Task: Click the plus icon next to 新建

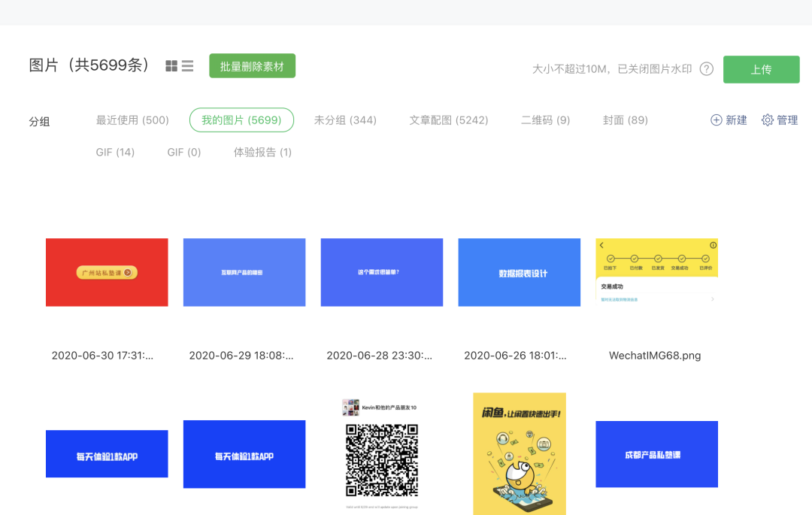Action: [717, 120]
